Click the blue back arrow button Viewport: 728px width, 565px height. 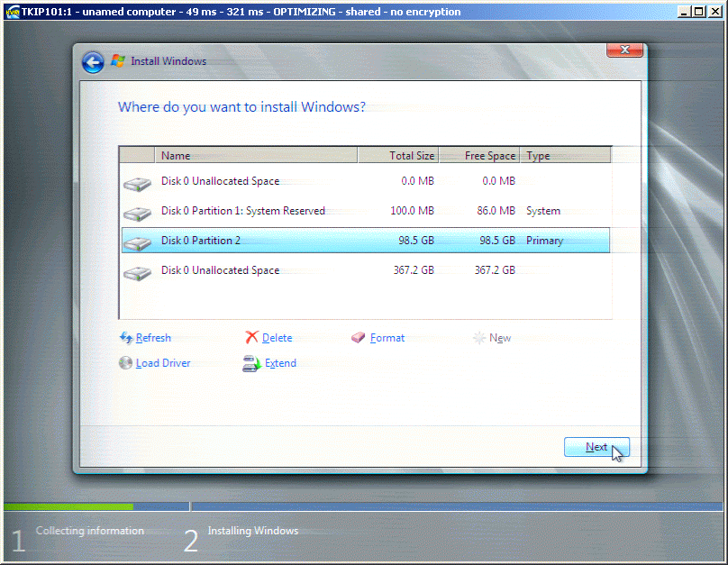tap(93, 62)
